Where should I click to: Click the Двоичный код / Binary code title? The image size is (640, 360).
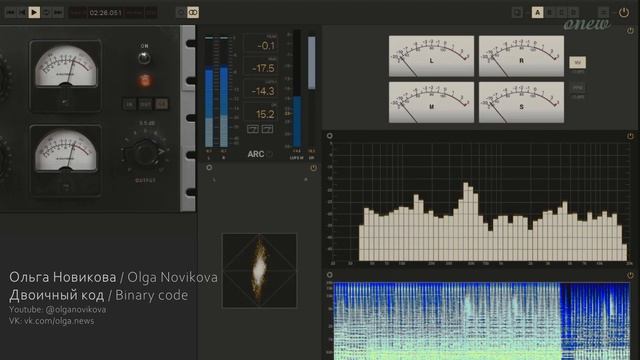tap(98, 295)
